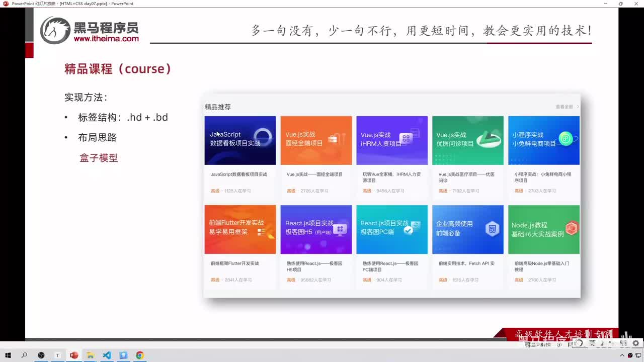Image resolution: width=644 pixels, height=362 pixels.
Task: Click the 9456人在学习 learner count
Action: pyautogui.click(x=390, y=191)
